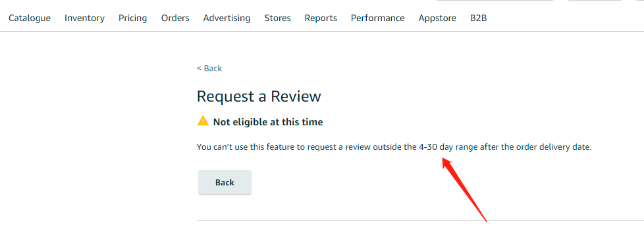Open the Advertising menu
Screen dimensions: 644x252
click(x=227, y=18)
